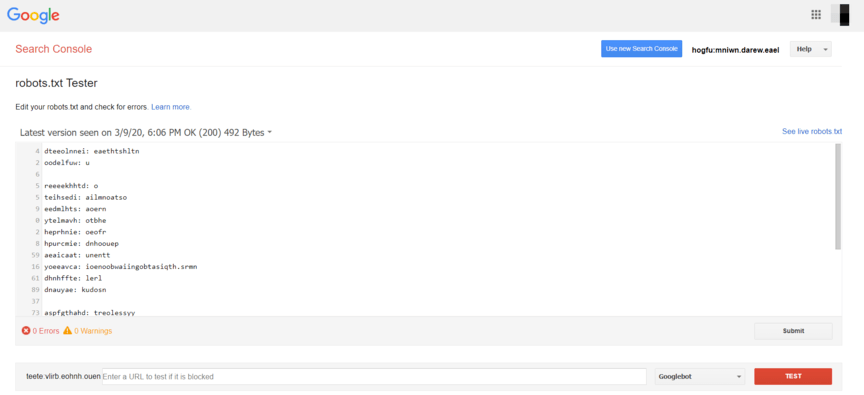Click line 'oodelfuw: u' in editor
The height and width of the screenshot is (395, 864).
[x=67, y=163]
